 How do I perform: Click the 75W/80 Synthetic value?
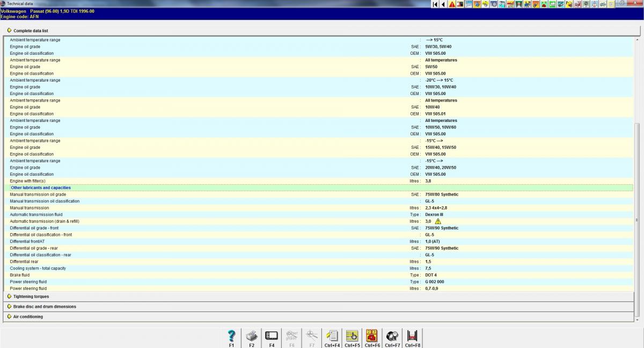(x=442, y=194)
